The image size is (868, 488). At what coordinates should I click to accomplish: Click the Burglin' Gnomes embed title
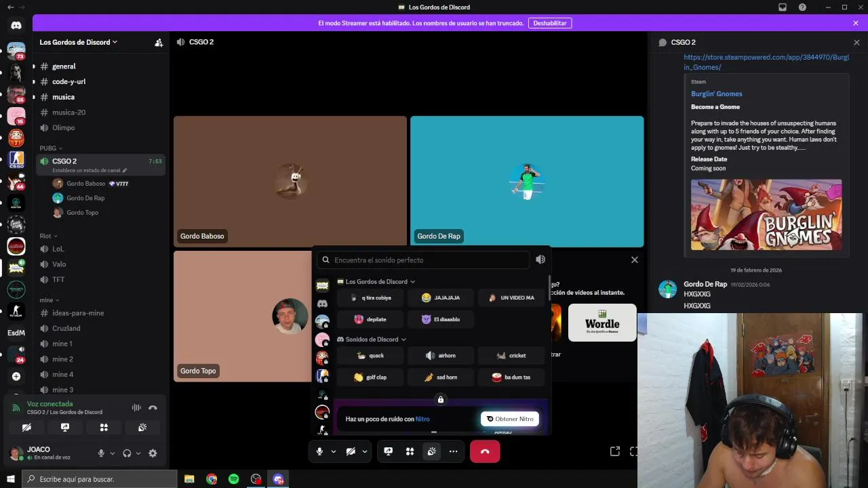pyautogui.click(x=717, y=94)
